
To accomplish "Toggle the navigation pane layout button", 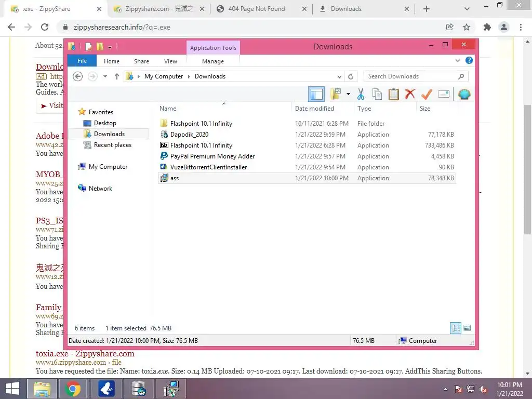I will tap(316, 95).
